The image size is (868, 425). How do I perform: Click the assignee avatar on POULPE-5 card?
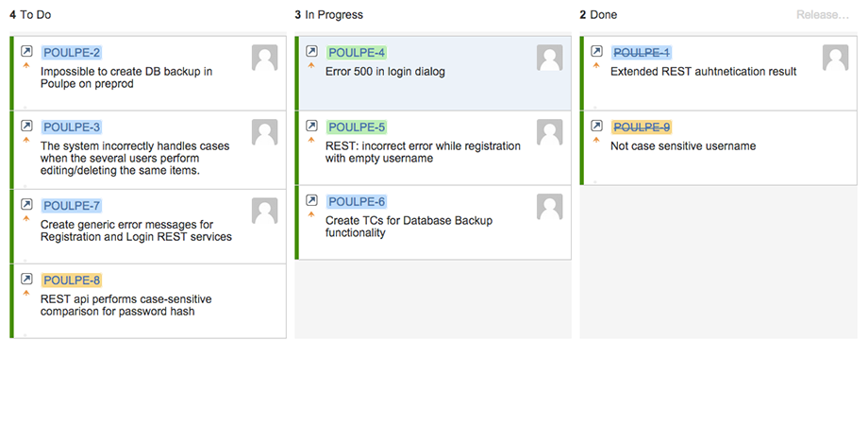click(550, 132)
